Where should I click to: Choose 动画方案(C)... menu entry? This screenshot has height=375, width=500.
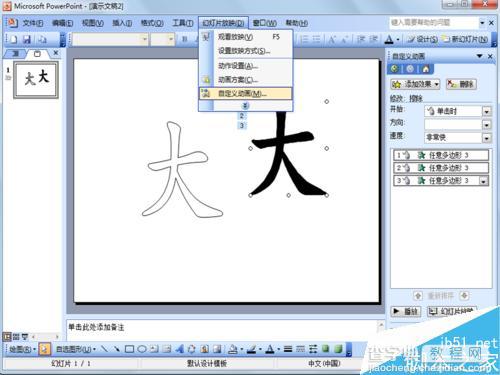click(x=246, y=80)
